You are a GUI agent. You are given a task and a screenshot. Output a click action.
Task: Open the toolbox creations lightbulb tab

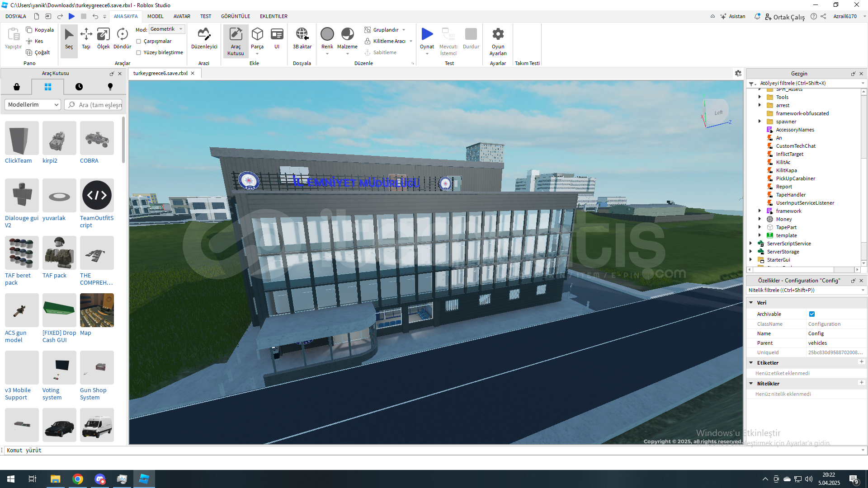(110, 87)
